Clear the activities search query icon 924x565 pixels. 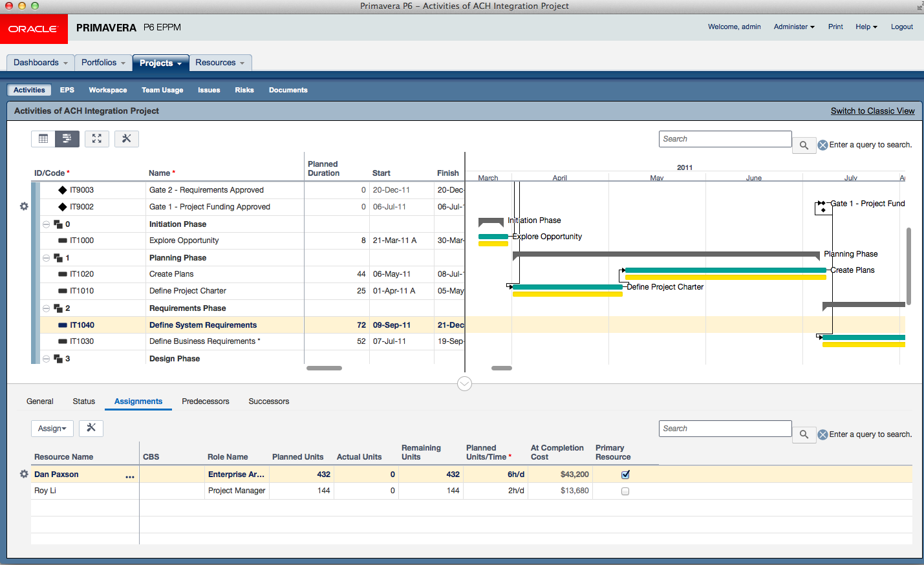[823, 145]
